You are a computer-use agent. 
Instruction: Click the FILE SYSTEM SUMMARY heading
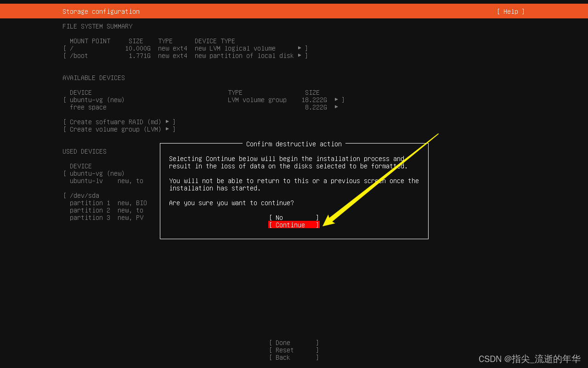pos(97,26)
